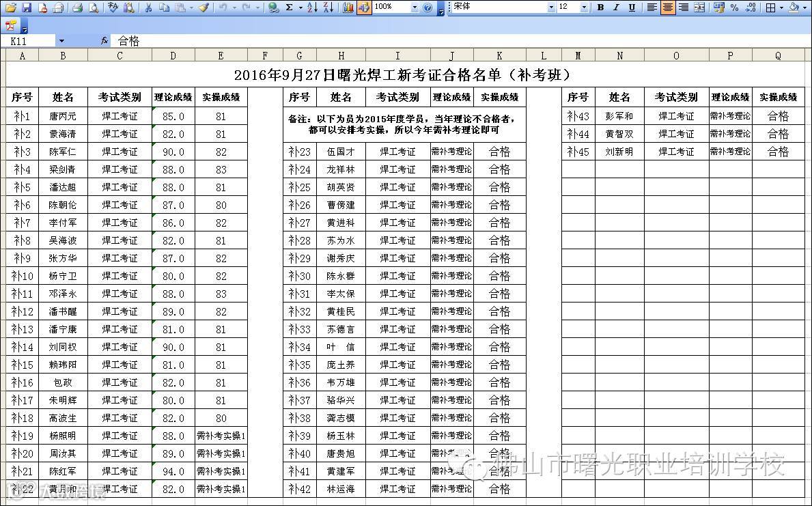812x506 pixels.
Task: Select the 94.0 theory score cell
Action: 173,471
